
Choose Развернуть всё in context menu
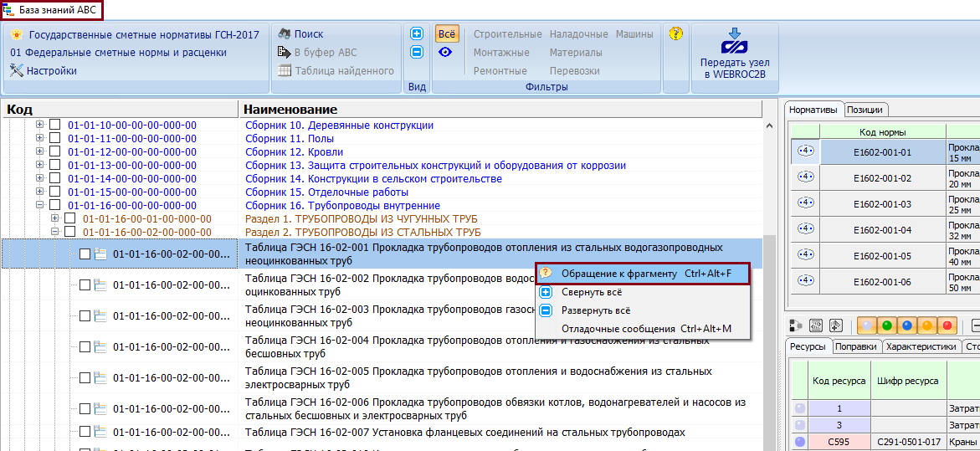643,310
